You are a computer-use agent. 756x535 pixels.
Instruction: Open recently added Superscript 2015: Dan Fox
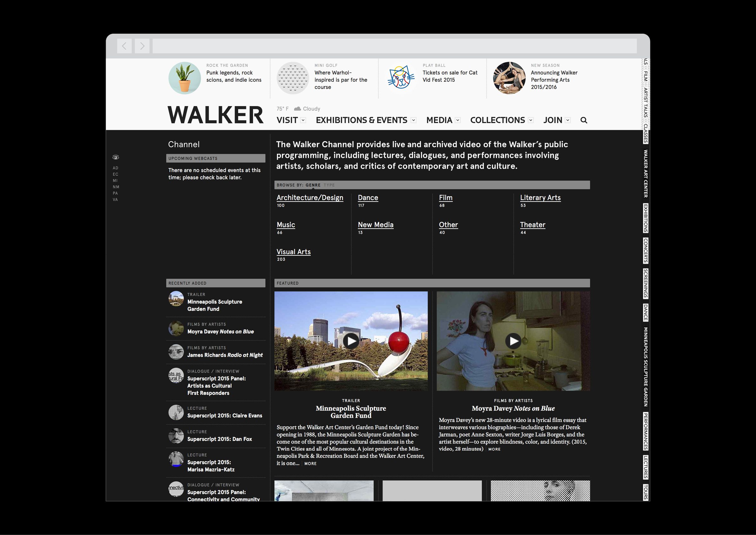pyautogui.click(x=220, y=439)
